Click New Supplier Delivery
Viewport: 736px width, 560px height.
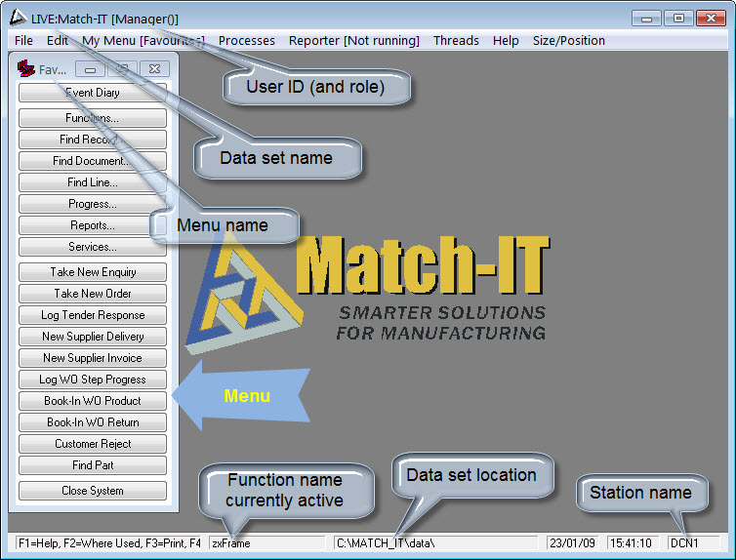tap(93, 337)
